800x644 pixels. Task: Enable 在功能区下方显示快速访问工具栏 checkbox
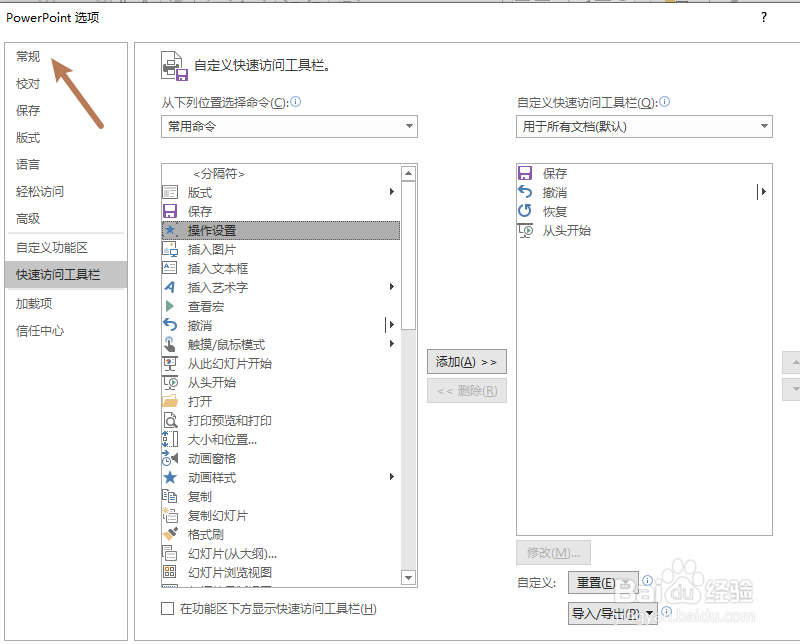point(167,608)
